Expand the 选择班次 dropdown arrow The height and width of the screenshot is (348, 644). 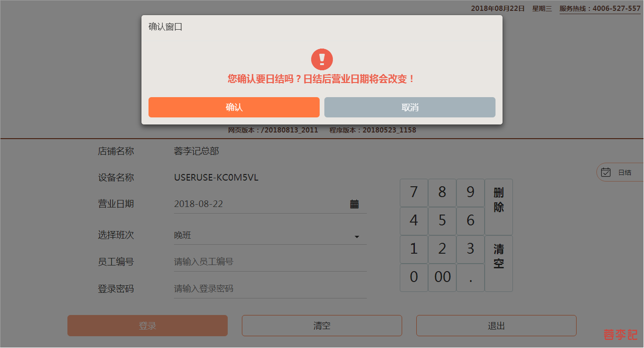[357, 237]
